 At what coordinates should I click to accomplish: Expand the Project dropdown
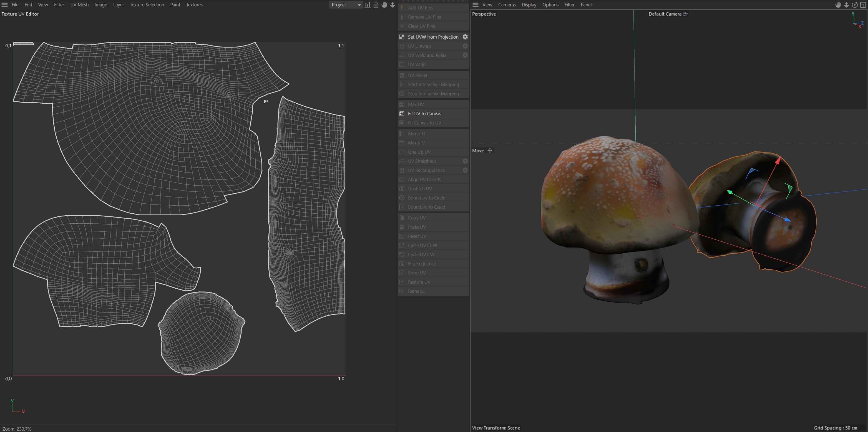point(346,5)
